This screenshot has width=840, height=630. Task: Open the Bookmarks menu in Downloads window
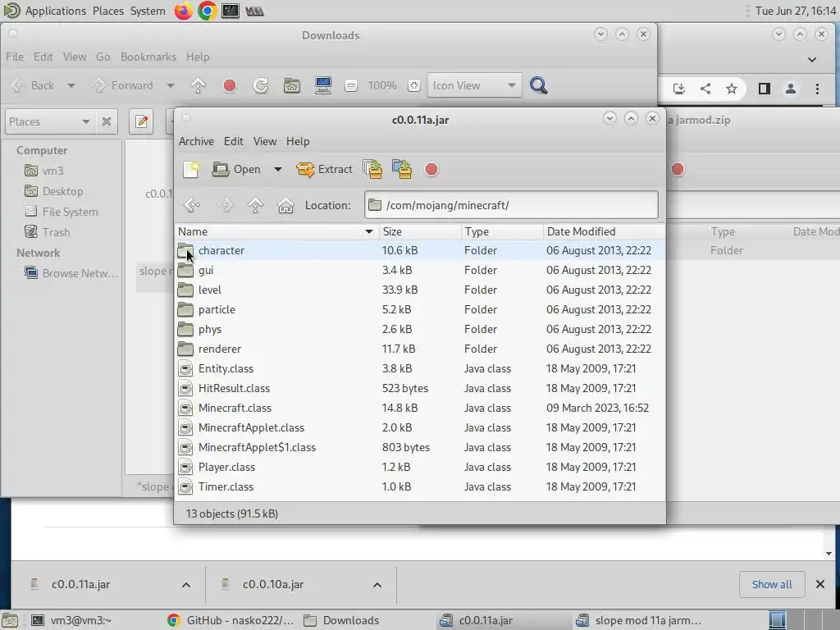tap(148, 57)
